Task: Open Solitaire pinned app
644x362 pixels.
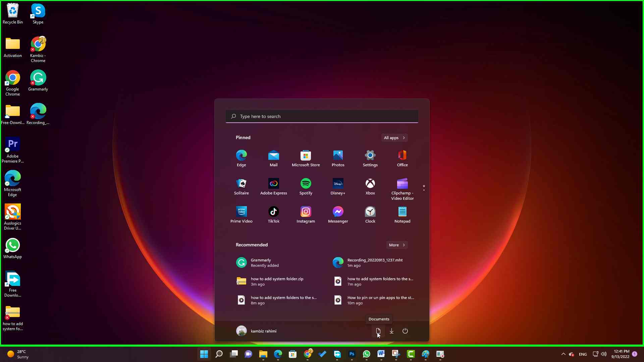Action: tap(241, 187)
